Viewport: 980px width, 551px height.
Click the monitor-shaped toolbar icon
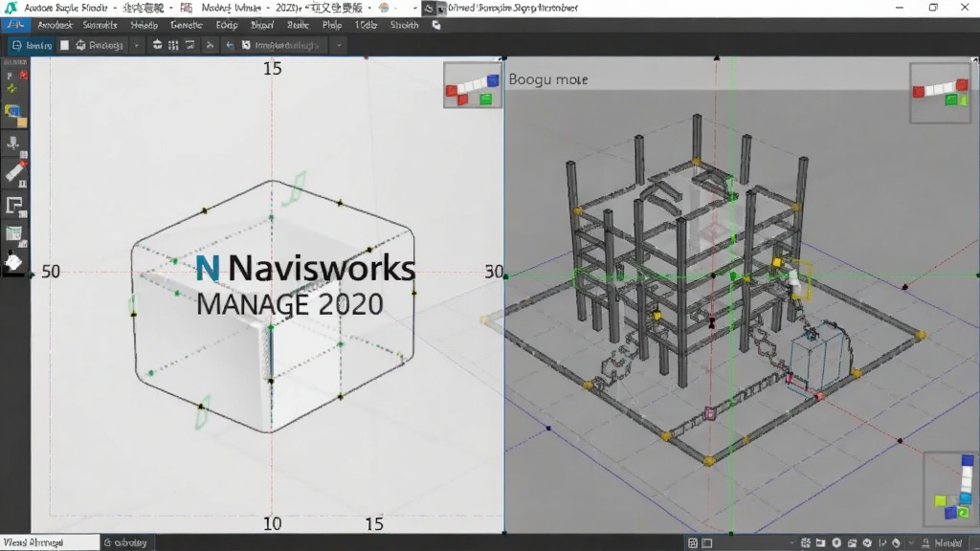pos(190,45)
